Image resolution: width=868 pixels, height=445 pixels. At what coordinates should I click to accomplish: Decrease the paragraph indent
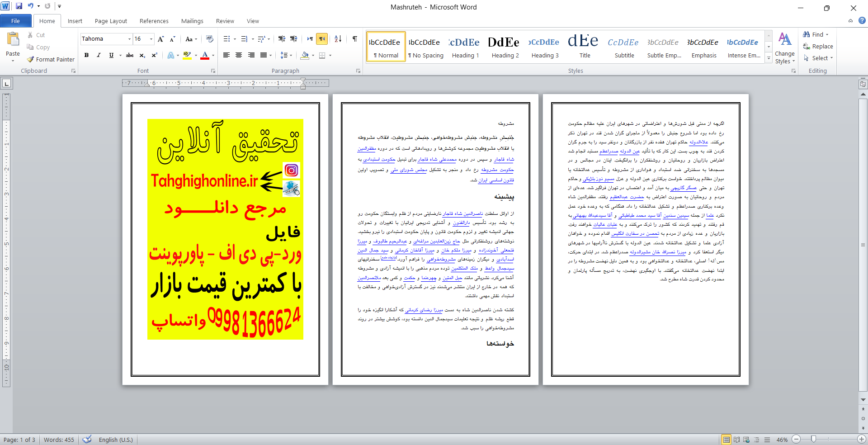282,39
